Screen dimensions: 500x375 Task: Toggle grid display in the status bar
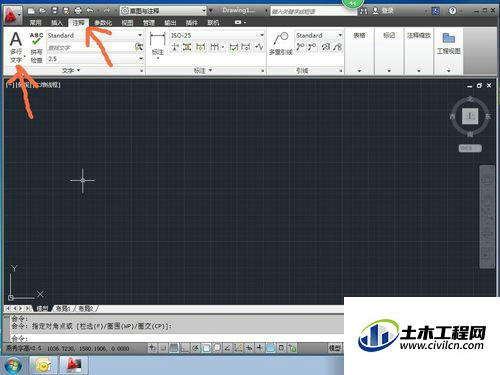[174, 348]
